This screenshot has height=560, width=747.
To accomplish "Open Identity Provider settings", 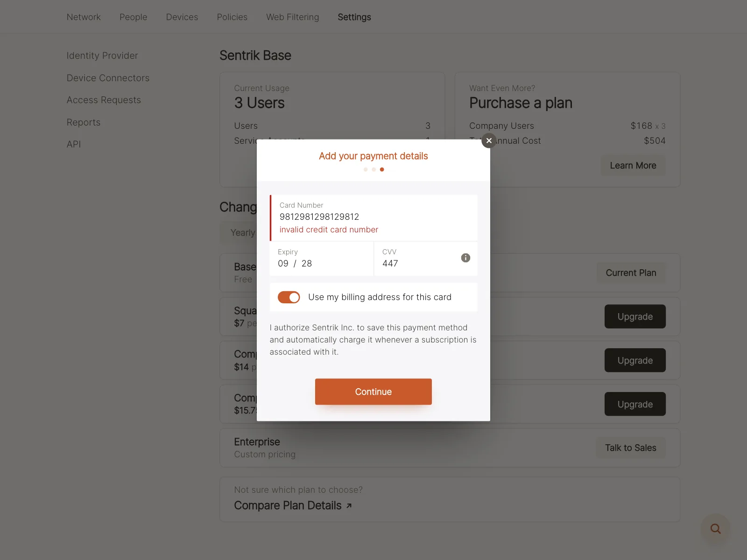I will [x=102, y=56].
